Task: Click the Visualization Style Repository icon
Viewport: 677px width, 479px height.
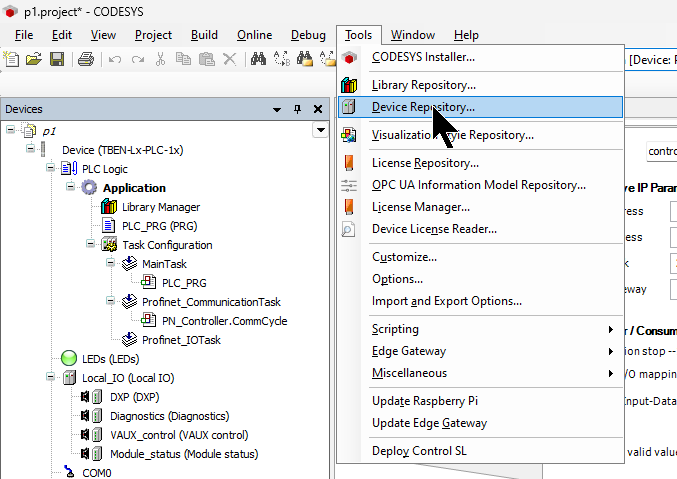Action: tap(349, 135)
